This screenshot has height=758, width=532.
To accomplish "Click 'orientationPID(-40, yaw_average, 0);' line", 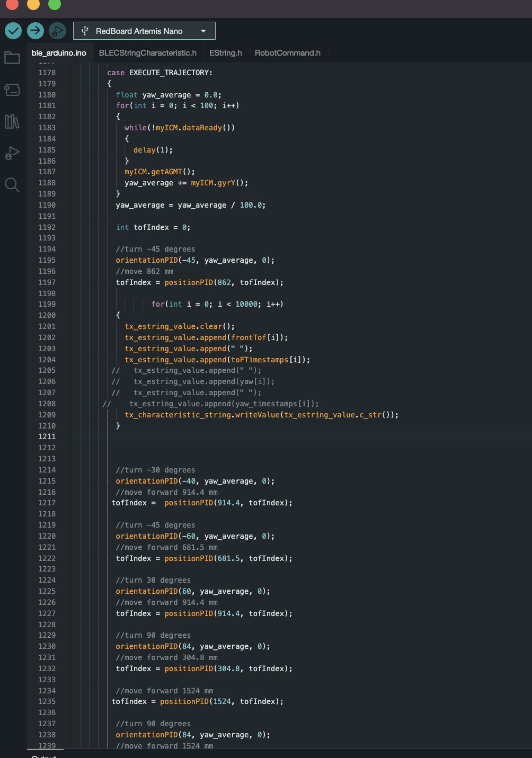I will click(x=195, y=481).
